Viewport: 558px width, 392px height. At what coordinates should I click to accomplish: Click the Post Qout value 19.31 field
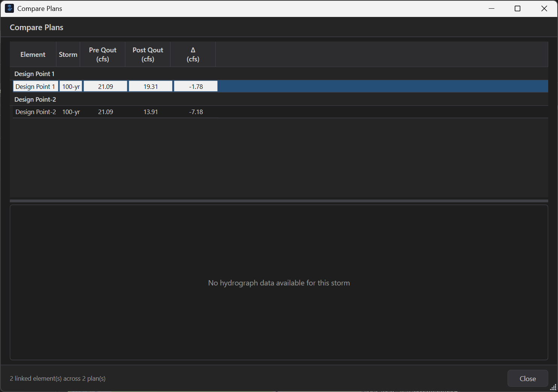point(150,86)
